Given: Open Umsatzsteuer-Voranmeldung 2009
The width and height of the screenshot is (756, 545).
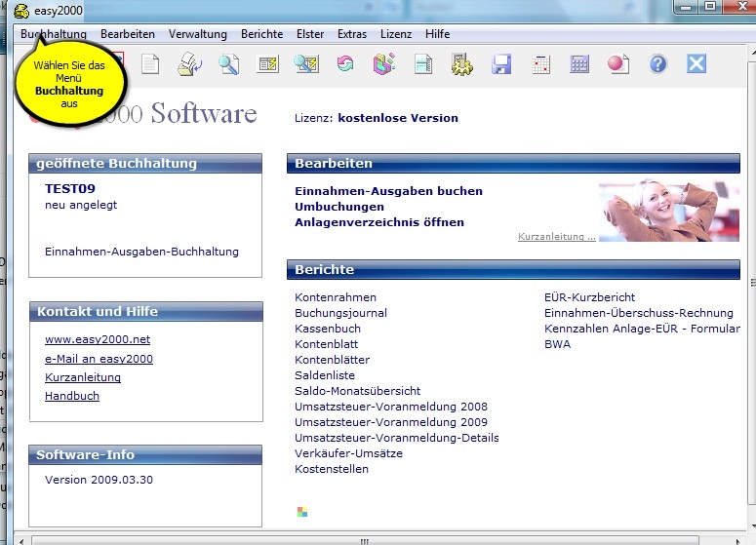Looking at the screenshot, I should coord(391,422).
